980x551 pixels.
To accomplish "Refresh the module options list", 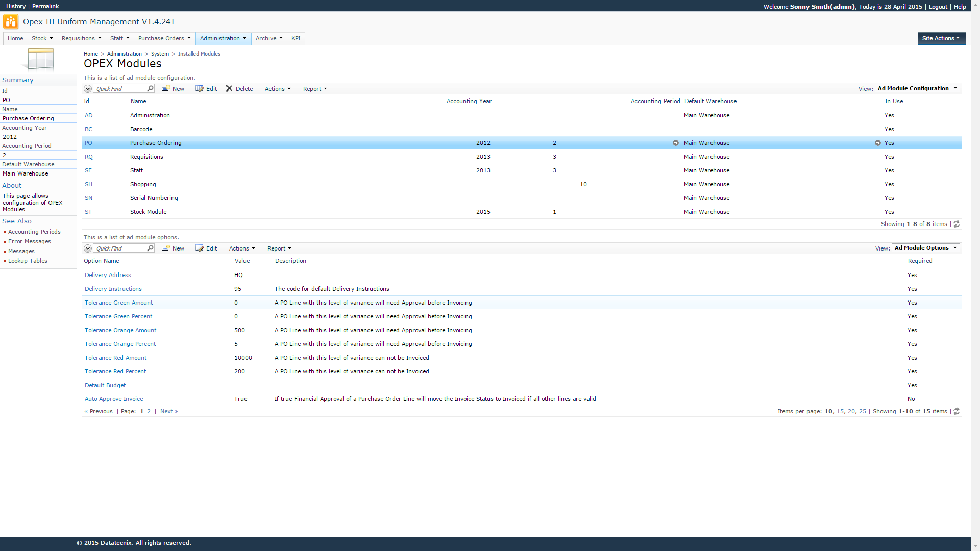I will click(957, 412).
